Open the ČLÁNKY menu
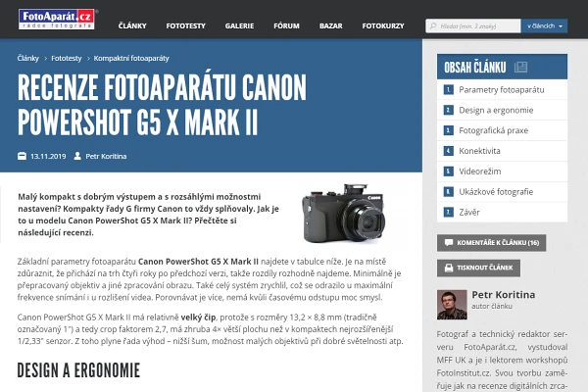This screenshot has height=392, width=588. 132,25
